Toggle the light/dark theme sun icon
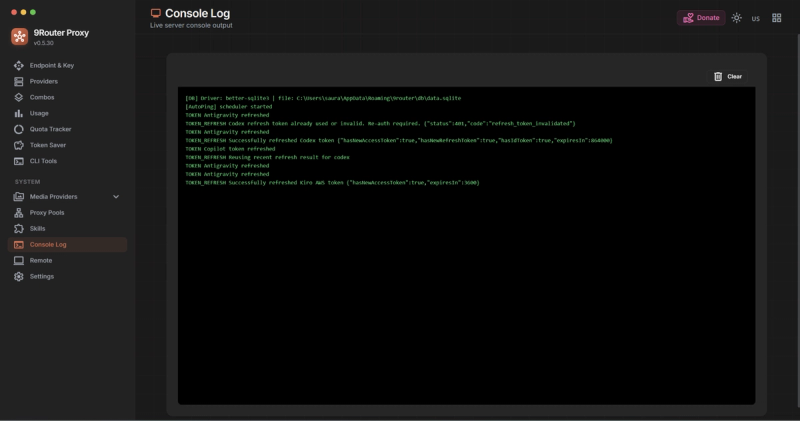This screenshot has width=800, height=421. [x=736, y=18]
